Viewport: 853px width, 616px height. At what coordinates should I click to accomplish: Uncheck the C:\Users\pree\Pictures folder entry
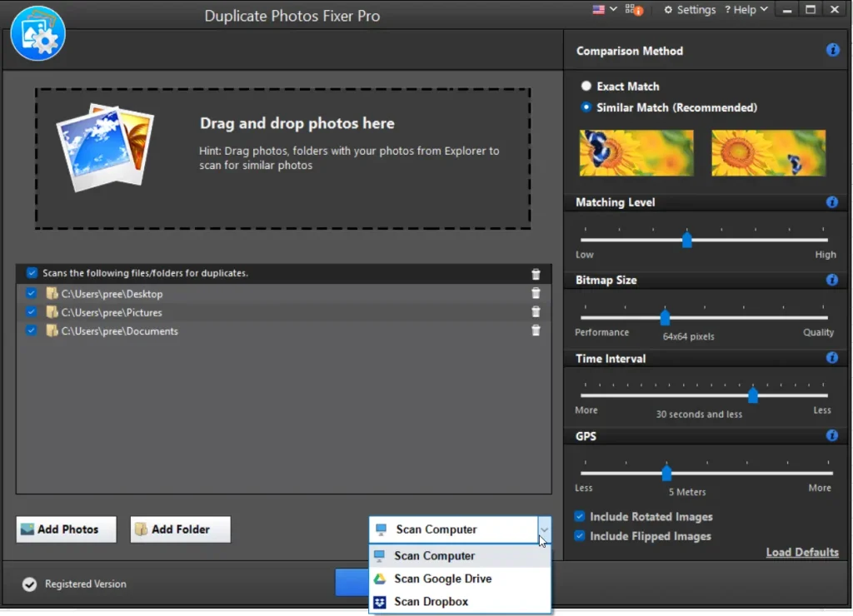(31, 312)
